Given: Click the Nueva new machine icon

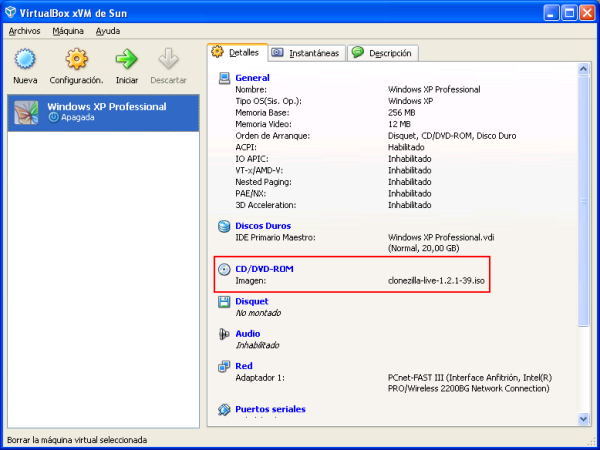Looking at the screenshot, I should tap(26, 61).
